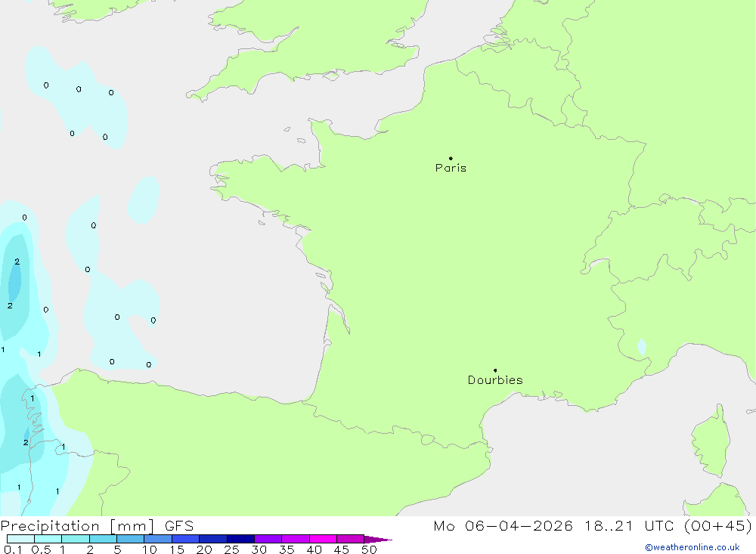
Task: Click the legend value 30
Action: [x=259, y=549]
